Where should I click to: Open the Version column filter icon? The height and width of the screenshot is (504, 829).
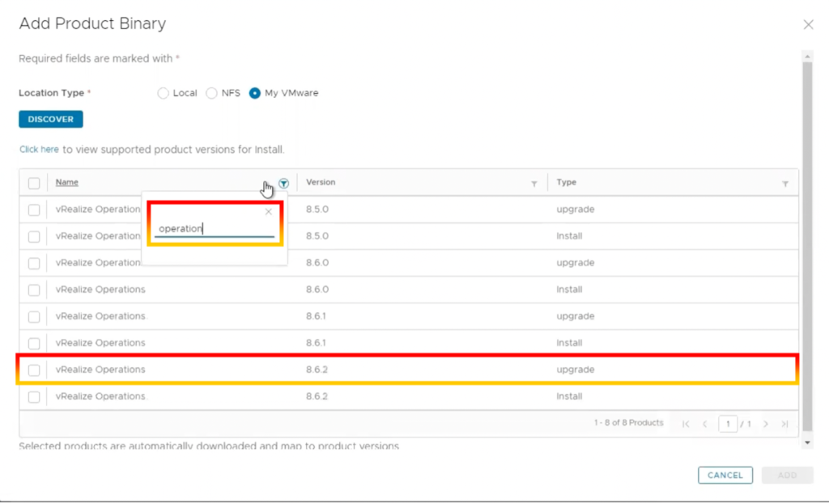[x=534, y=184]
